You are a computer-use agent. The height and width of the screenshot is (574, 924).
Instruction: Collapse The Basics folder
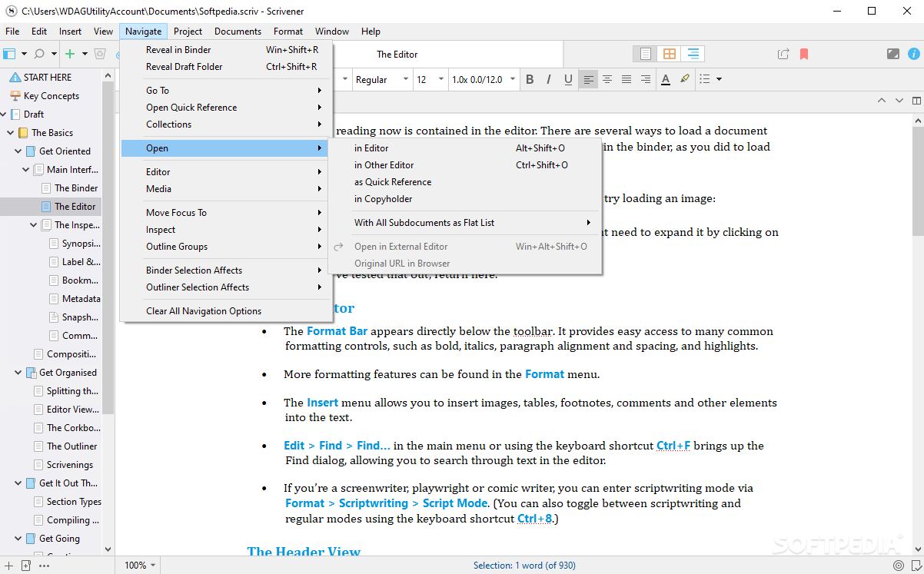(x=11, y=133)
